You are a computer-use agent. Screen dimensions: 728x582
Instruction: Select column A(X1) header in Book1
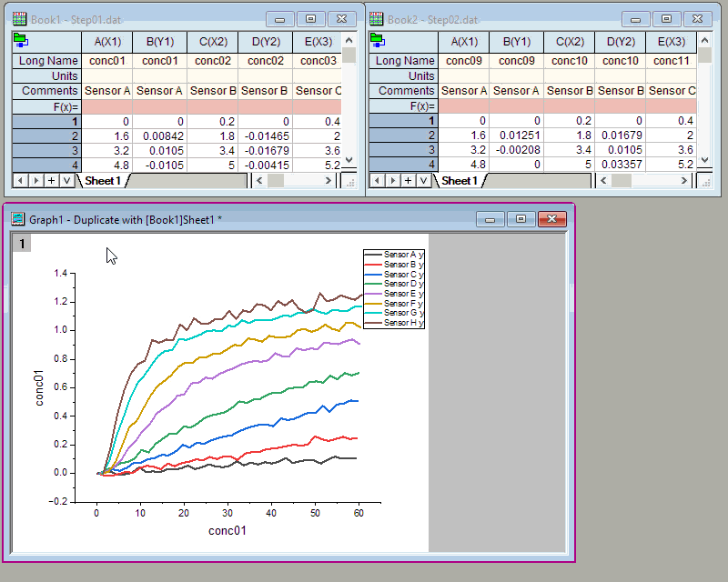[x=106, y=40]
